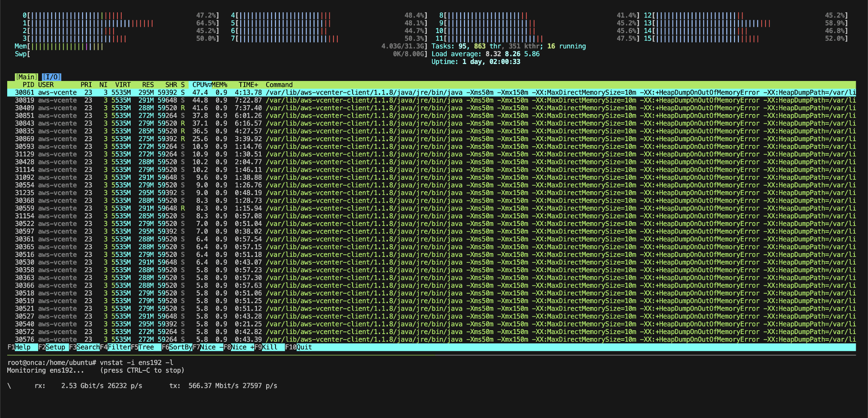Sort by the SHR column header
Image resolution: width=868 pixels, height=418 pixels.
[x=171, y=85]
